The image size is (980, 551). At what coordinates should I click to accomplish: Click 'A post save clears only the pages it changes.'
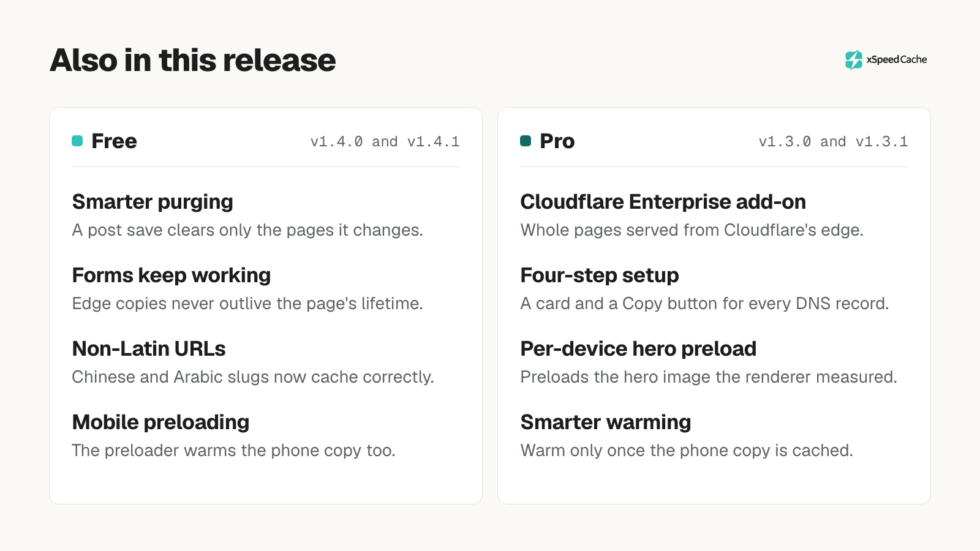[247, 230]
